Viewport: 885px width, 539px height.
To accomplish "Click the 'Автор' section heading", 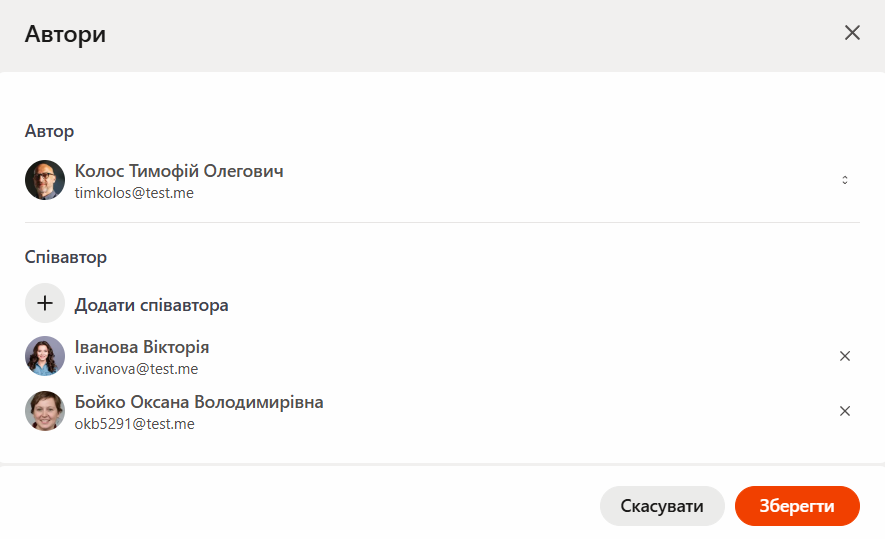I will coord(50,131).
